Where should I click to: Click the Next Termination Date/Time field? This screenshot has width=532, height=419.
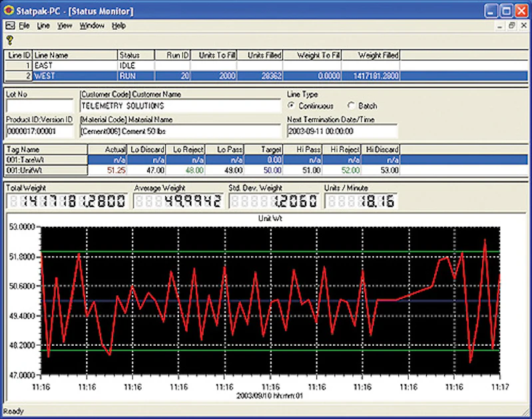pos(342,131)
